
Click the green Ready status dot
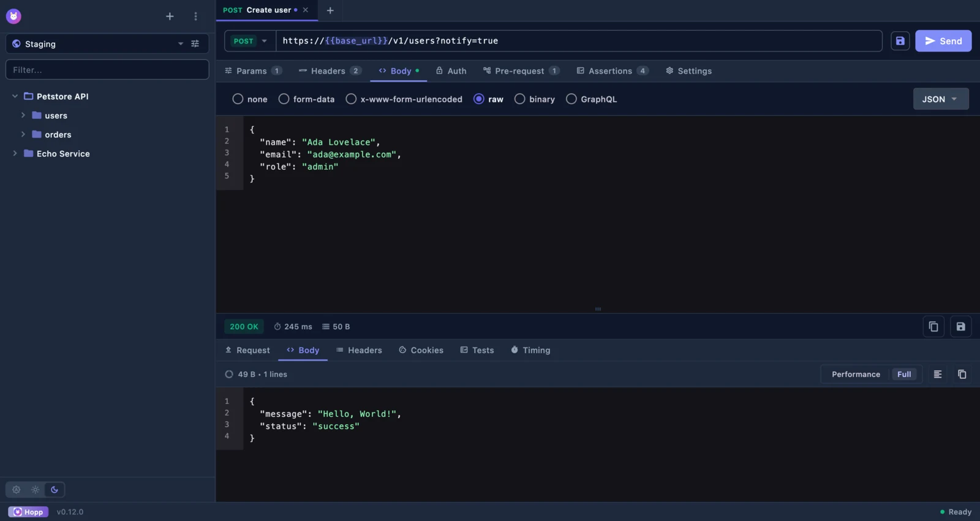tap(942, 512)
